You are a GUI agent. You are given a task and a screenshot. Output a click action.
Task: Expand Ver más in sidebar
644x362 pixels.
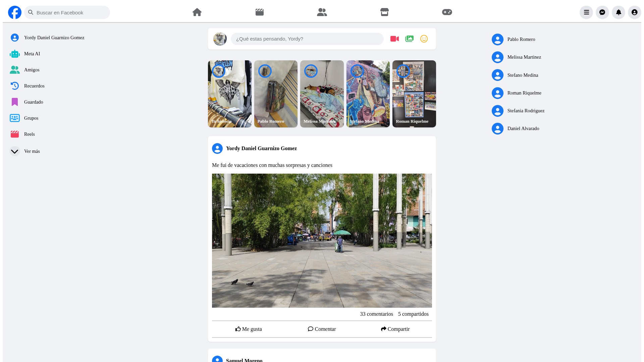[x=25, y=151]
